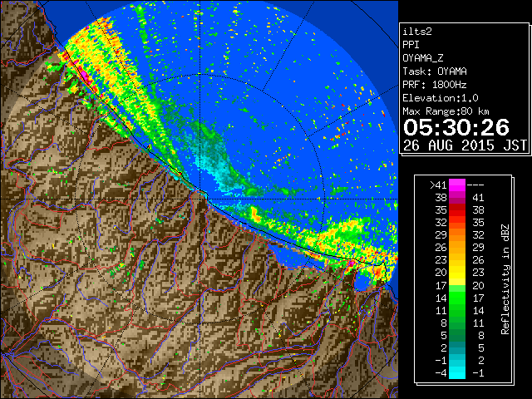Click the '-4' label of the legend

tap(441, 373)
